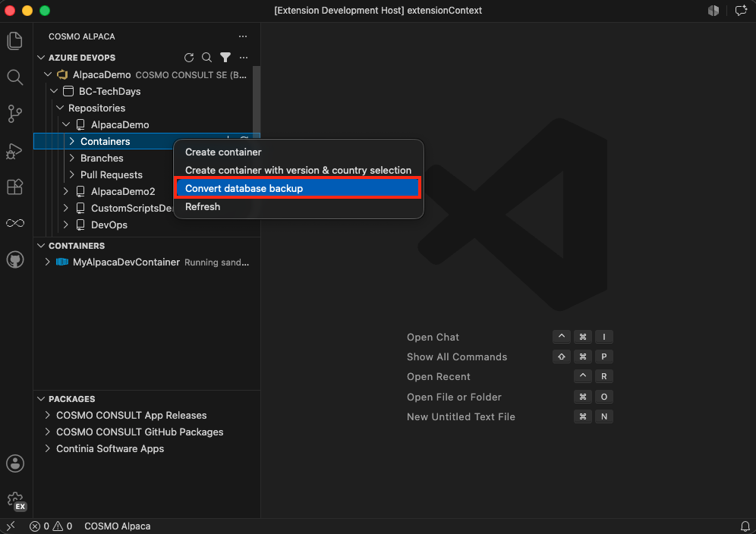This screenshot has width=756, height=534.
Task: Click the AlpacaDemo organization icon
Action: tap(62, 74)
